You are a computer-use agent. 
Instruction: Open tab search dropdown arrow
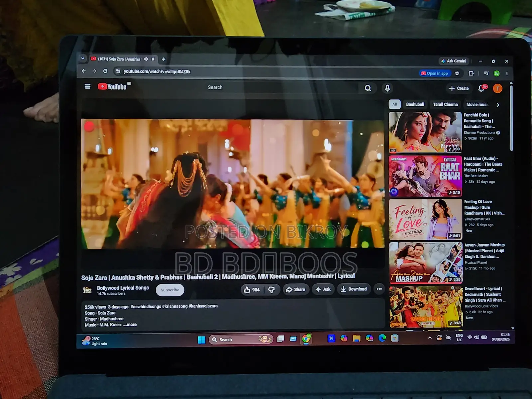click(83, 59)
